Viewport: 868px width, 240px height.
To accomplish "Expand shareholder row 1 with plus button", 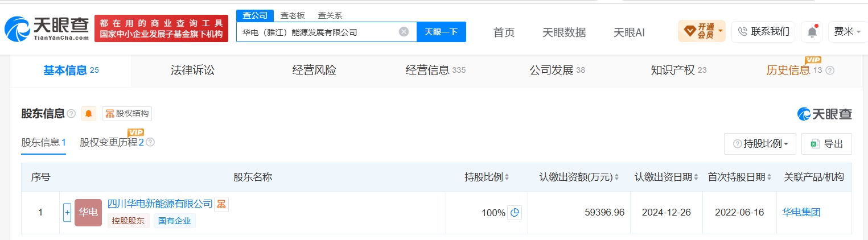I will pyautogui.click(x=67, y=213).
